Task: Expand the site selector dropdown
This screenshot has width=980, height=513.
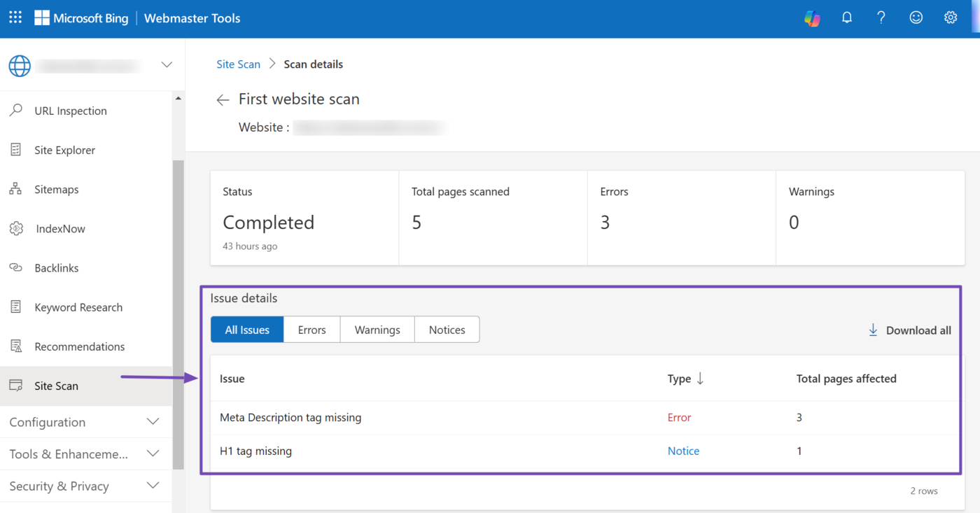Action: (x=167, y=65)
